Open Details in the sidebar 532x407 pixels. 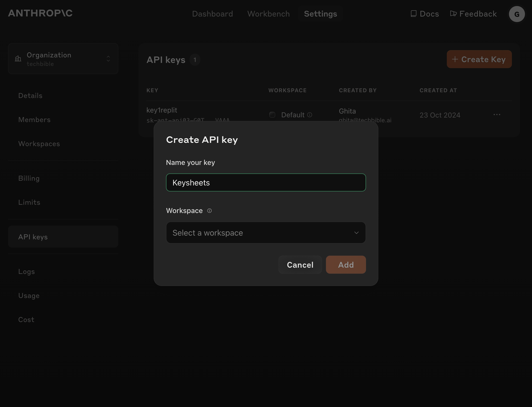tap(30, 96)
